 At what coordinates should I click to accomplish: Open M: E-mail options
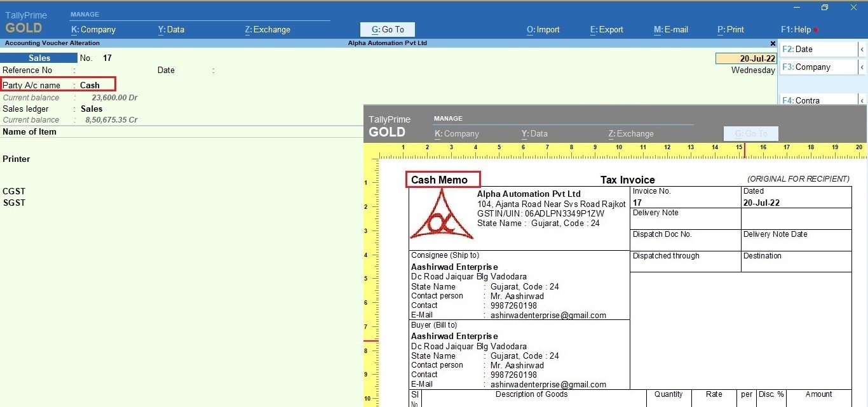(670, 29)
